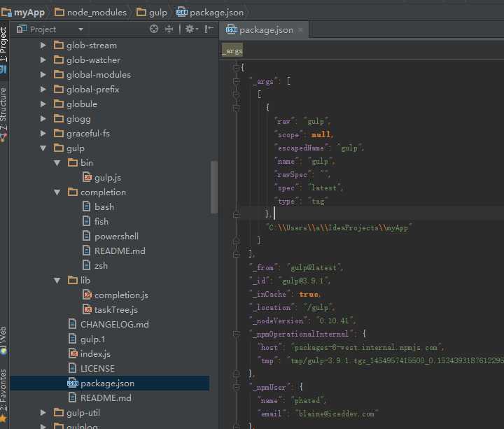Select the package.json editor tab
The width and height of the screenshot is (504, 429).
click(x=260, y=30)
